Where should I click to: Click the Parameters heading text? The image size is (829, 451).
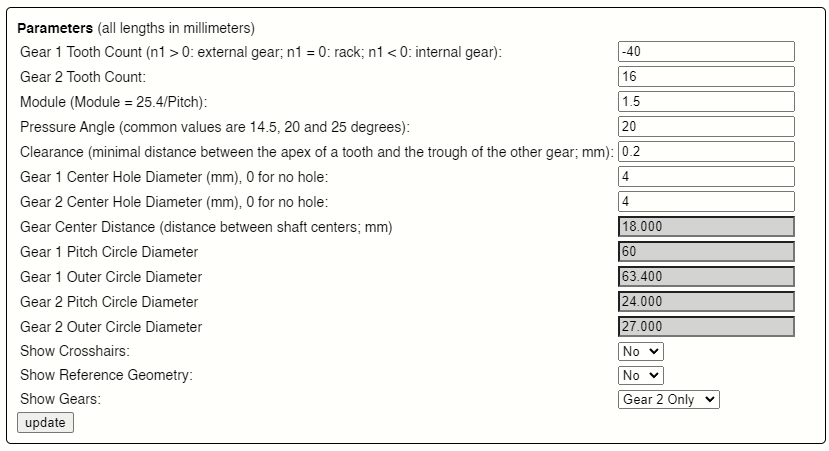pyautogui.click(x=55, y=28)
